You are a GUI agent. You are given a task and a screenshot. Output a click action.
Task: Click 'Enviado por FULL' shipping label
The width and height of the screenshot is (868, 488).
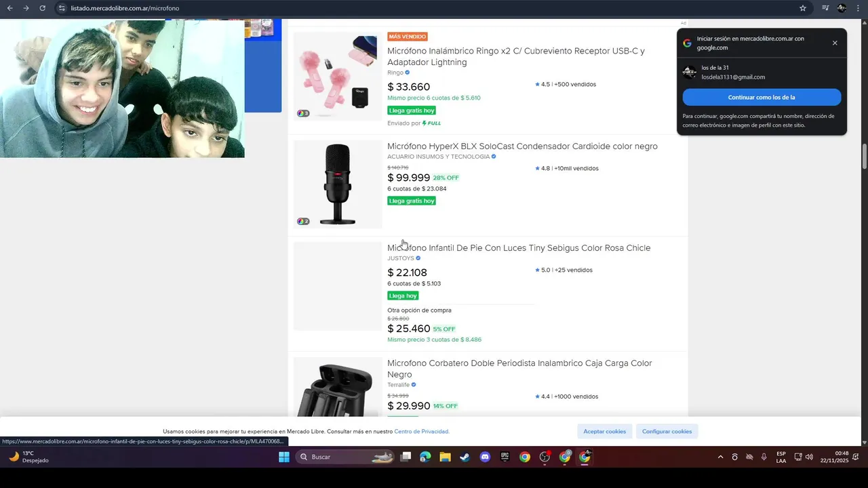point(414,123)
